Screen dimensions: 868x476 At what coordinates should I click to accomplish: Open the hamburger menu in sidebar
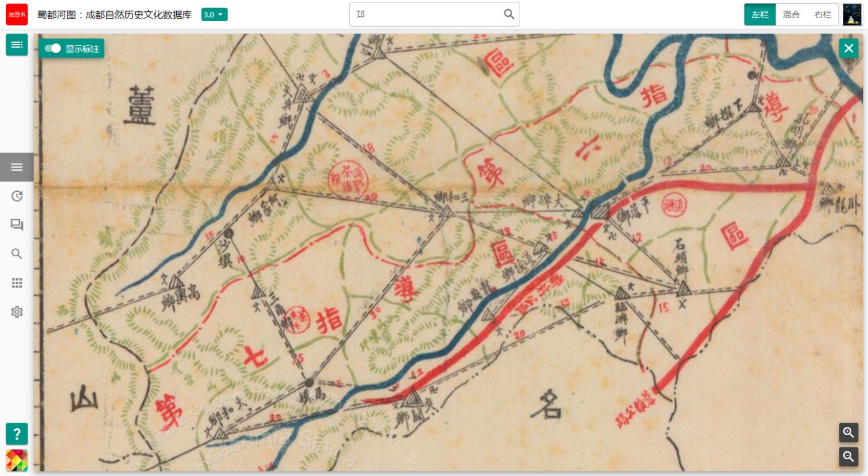tap(17, 167)
